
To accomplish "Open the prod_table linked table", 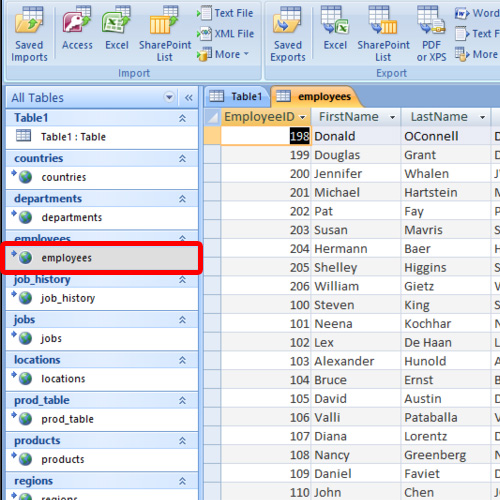I will 102,419.
